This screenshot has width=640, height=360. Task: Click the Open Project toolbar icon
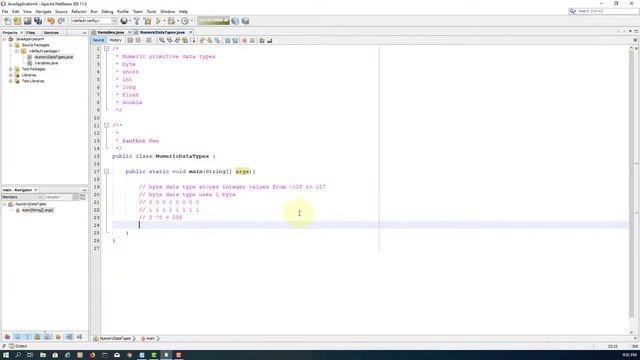27,21
